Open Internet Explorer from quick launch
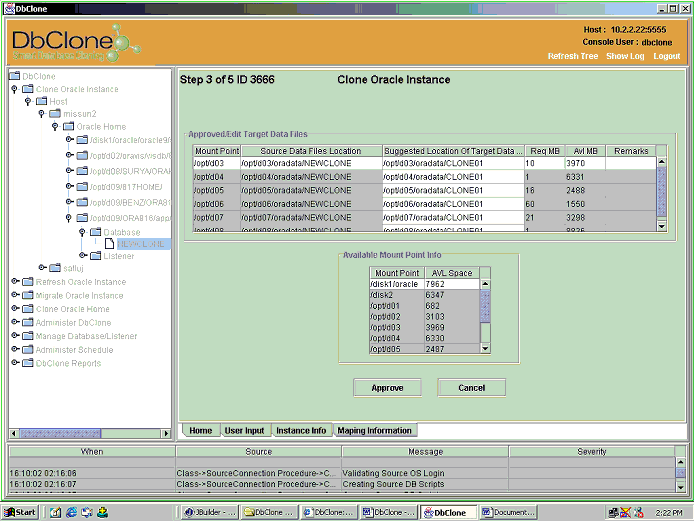 click(71, 512)
